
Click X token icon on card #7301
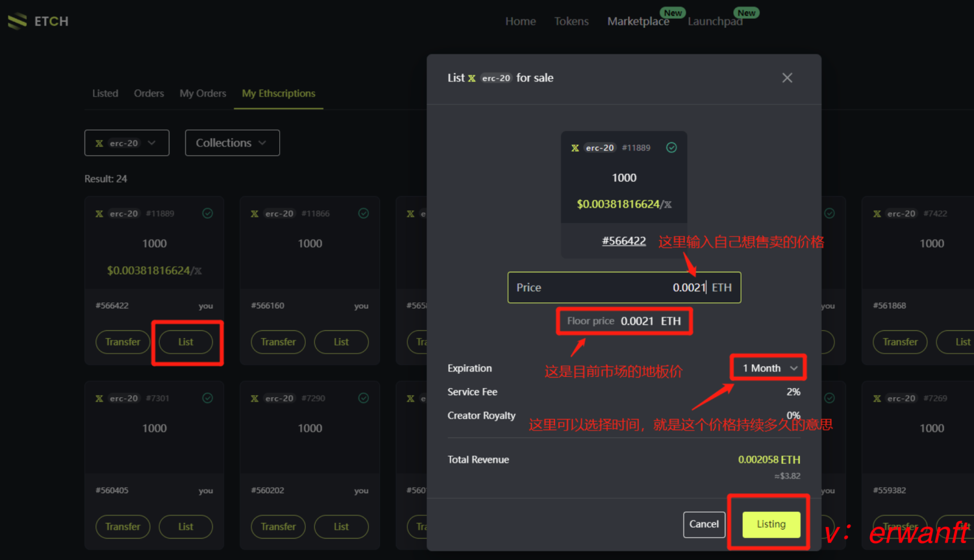[99, 398]
